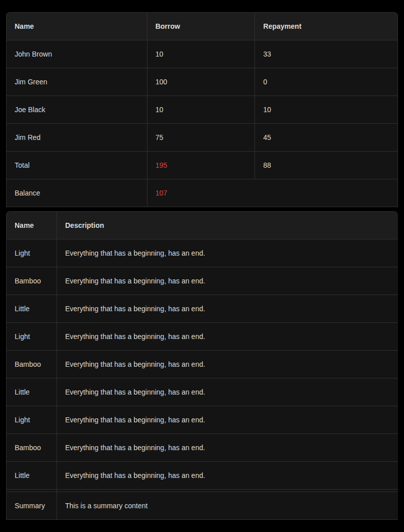Viewport: 404px width, 532px height.
Task: Click the Repayment column header
Action: [282, 26]
